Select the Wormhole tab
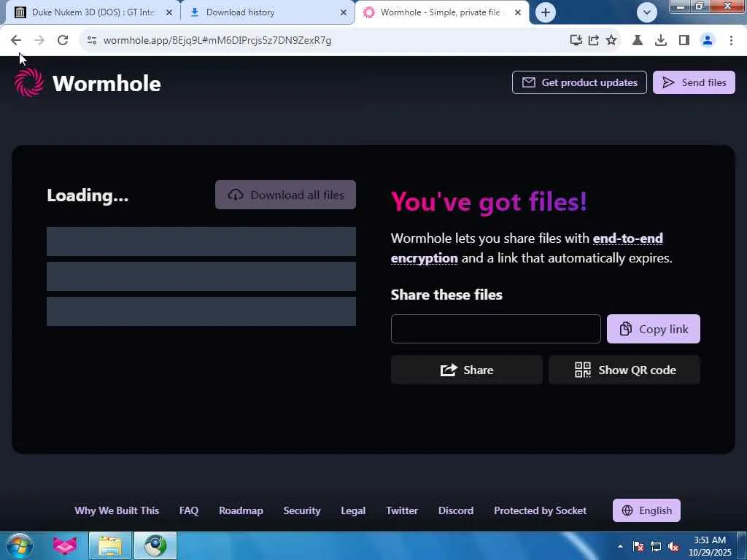 (x=440, y=12)
